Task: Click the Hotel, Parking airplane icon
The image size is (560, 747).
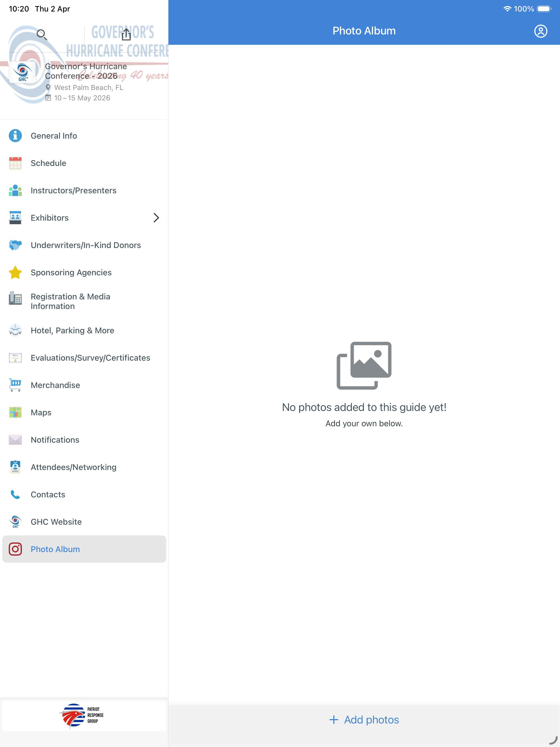Action: pyautogui.click(x=15, y=330)
